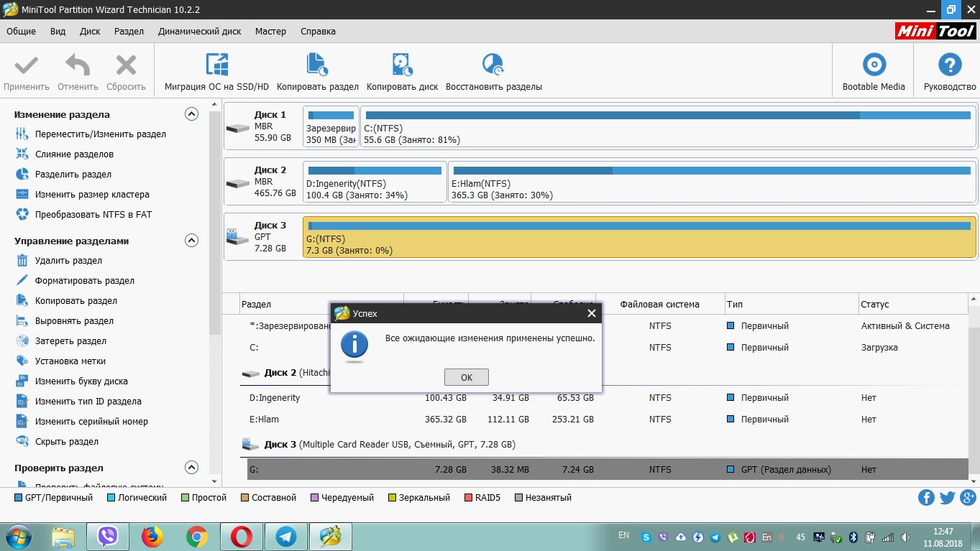The height and width of the screenshot is (551, 980).
Task: Select Изменить тип ID раздела
Action: (x=88, y=402)
